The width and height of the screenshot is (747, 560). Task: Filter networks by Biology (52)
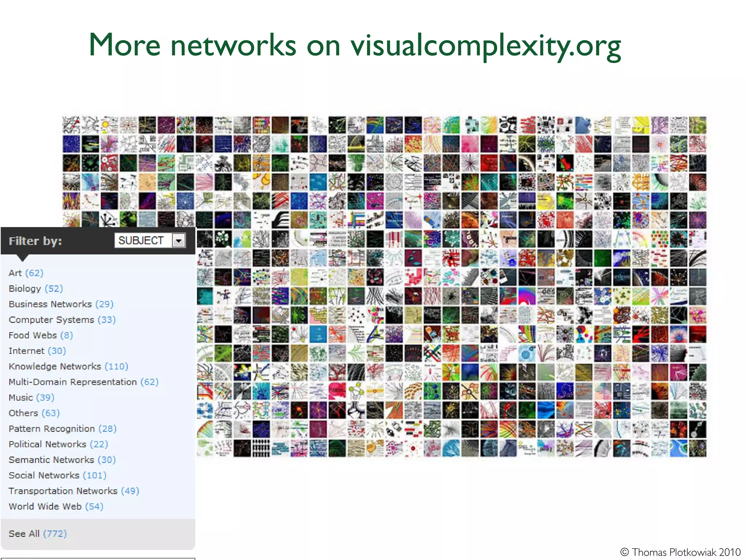coord(36,289)
